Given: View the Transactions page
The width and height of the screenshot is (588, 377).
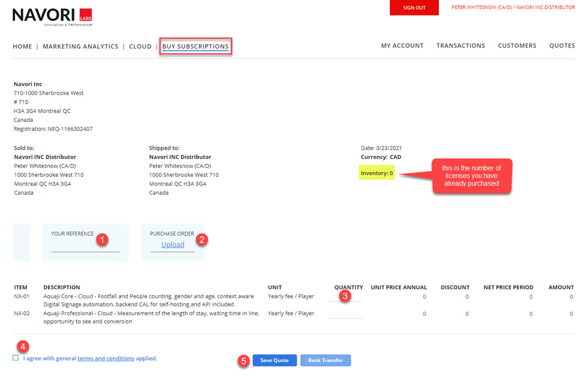Looking at the screenshot, I should pos(460,46).
